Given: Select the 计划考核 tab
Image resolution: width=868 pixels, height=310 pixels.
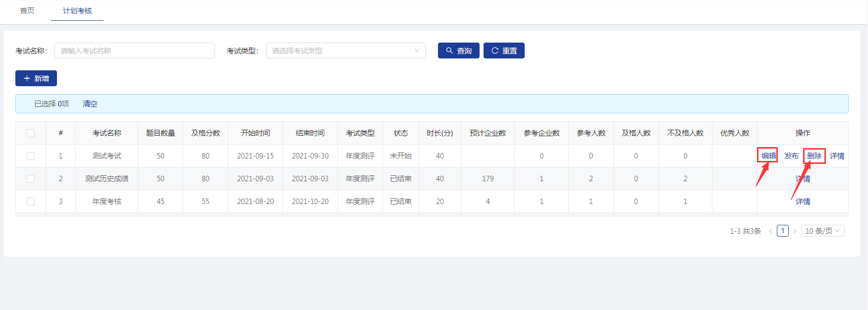Looking at the screenshot, I should pyautogui.click(x=77, y=11).
